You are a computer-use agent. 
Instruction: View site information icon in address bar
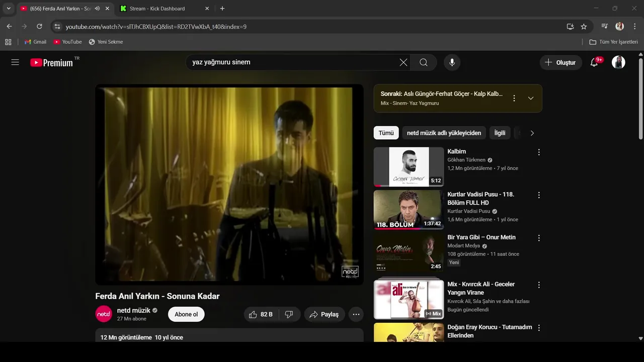pyautogui.click(x=57, y=27)
